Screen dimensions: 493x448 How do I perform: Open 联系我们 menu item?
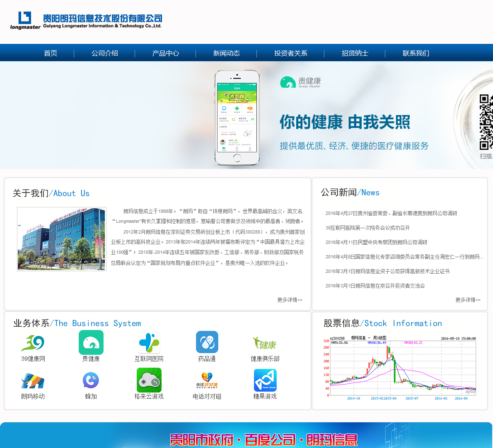(x=416, y=53)
